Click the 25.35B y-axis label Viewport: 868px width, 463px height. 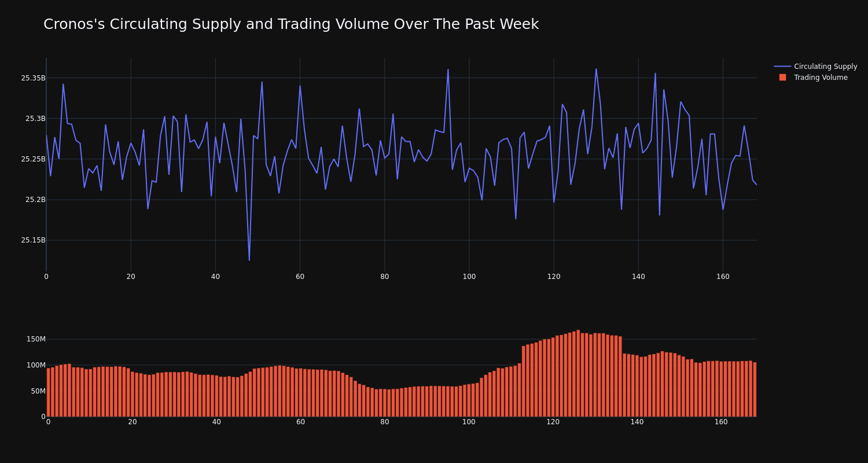33,78
